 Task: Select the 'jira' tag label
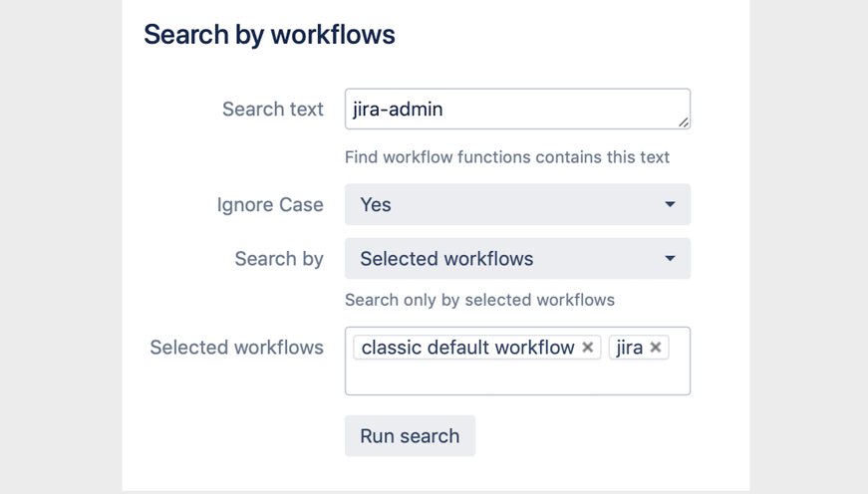tap(629, 348)
